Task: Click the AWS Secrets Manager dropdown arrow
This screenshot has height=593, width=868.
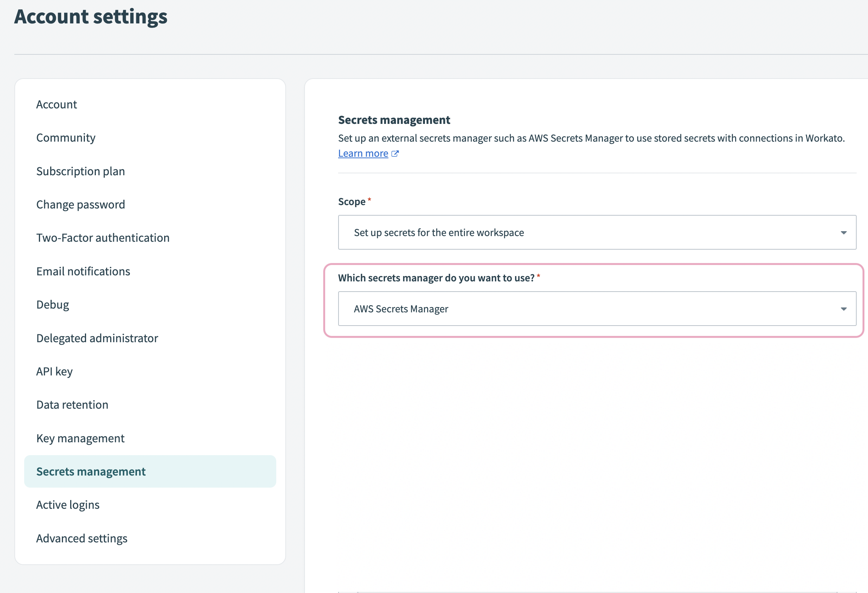Action: tap(844, 309)
